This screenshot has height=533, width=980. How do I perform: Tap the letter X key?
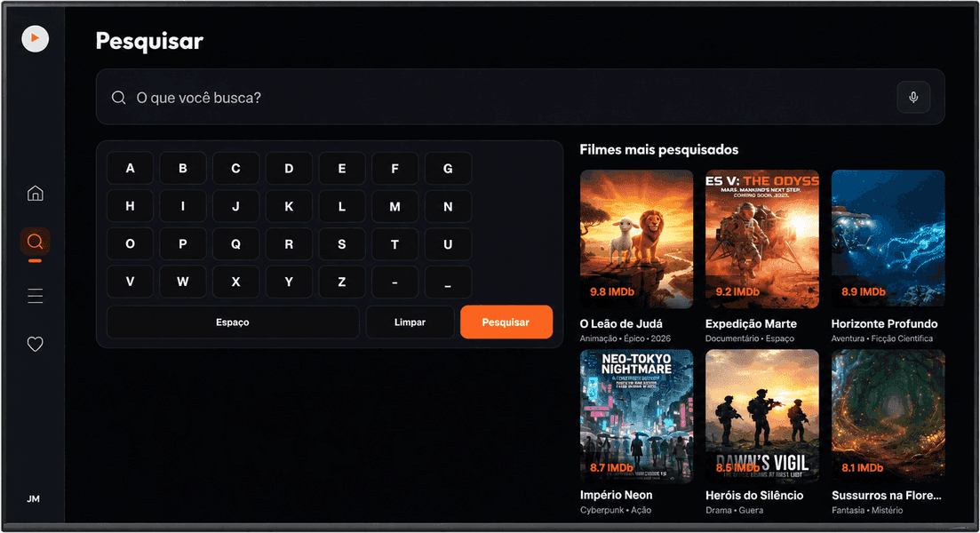point(235,282)
